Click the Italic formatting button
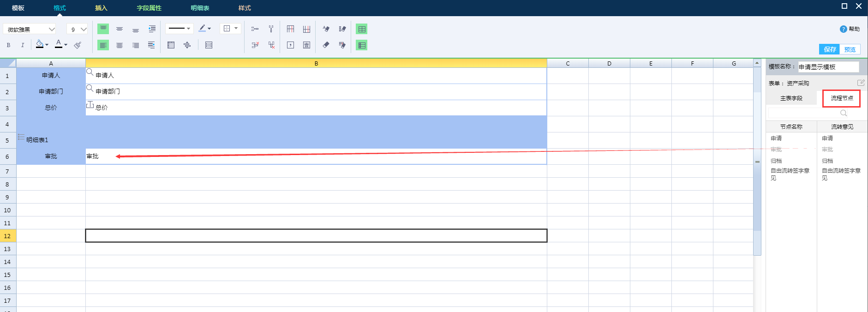This screenshot has width=868, height=312. tap(22, 45)
